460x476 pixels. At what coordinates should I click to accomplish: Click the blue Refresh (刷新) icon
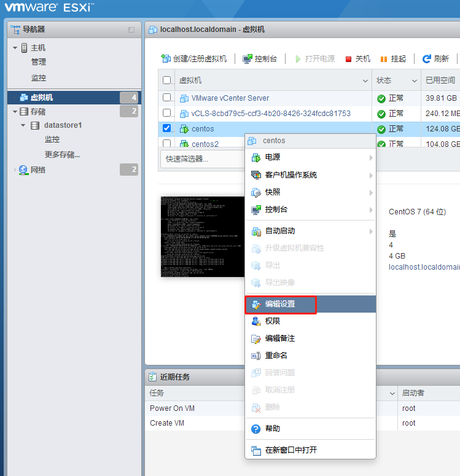pos(427,59)
